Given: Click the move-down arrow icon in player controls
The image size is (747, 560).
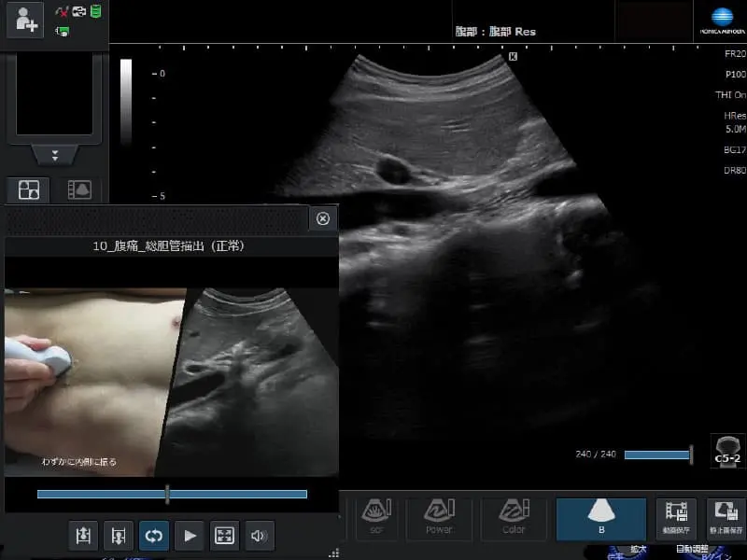Looking at the screenshot, I should (119, 536).
